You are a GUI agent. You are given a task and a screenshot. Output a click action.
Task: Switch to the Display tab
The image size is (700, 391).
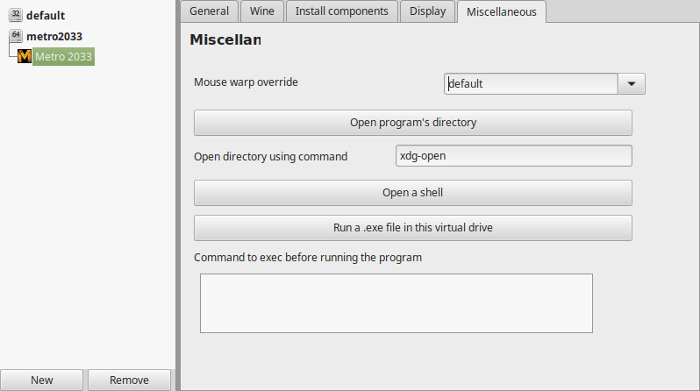(428, 11)
